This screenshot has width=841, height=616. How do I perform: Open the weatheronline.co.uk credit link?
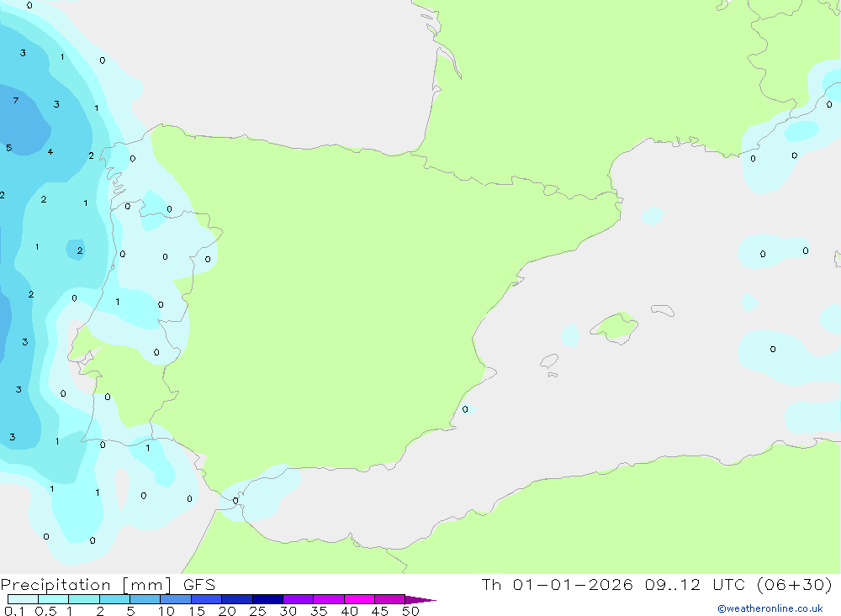770,608
